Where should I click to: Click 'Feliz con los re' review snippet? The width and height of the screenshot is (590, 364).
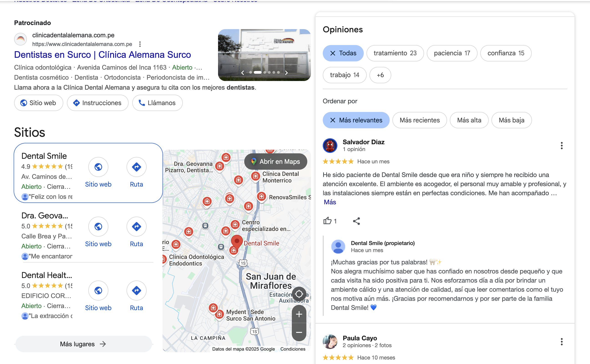click(x=51, y=197)
